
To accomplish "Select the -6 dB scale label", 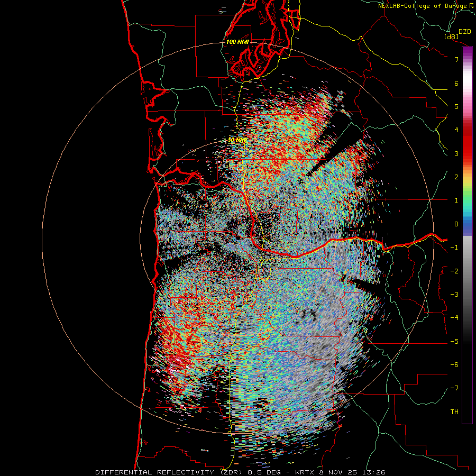I will tap(454, 365).
